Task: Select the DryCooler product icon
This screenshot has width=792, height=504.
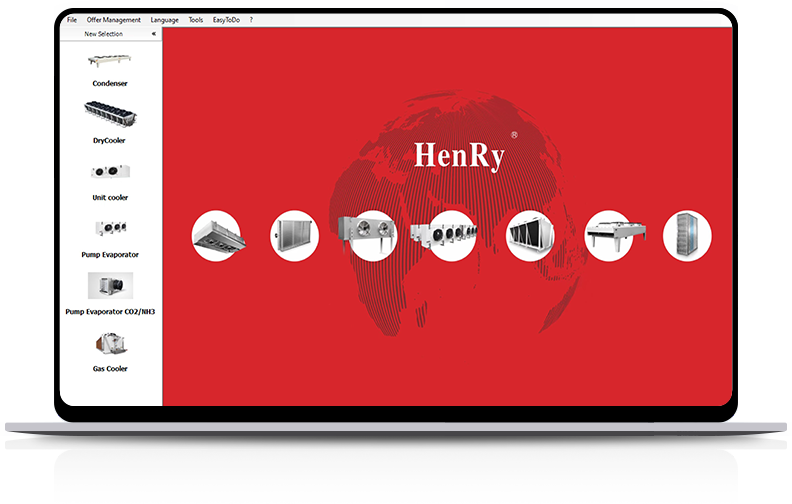Action: pos(110,114)
